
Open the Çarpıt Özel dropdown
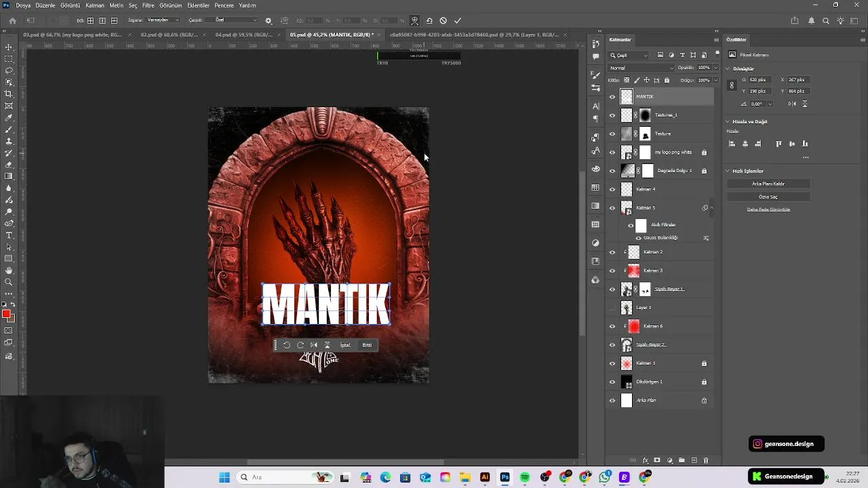coord(232,20)
